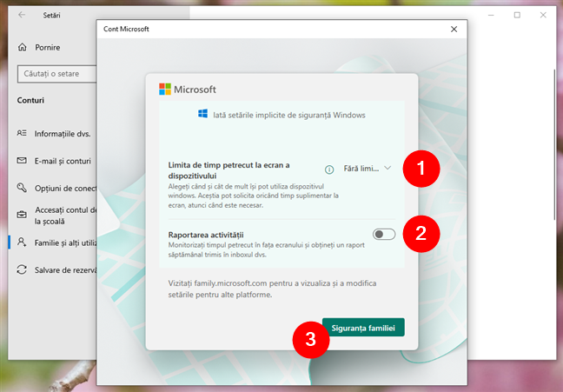
Task: Click the Căutați o setare search field
Action: click(x=52, y=74)
